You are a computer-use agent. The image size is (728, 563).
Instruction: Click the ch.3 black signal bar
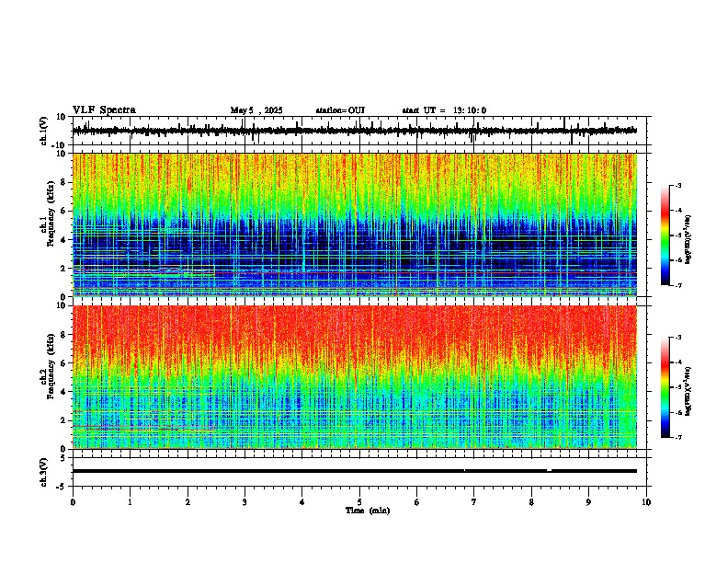click(x=355, y=471)
